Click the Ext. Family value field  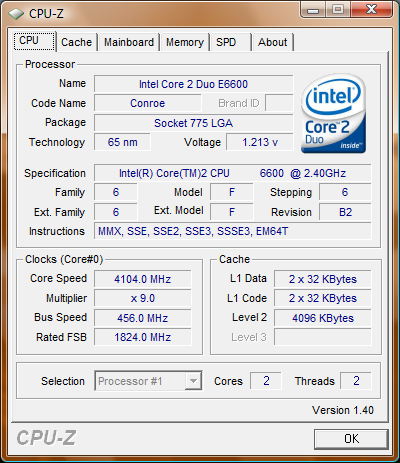(116, 212)
